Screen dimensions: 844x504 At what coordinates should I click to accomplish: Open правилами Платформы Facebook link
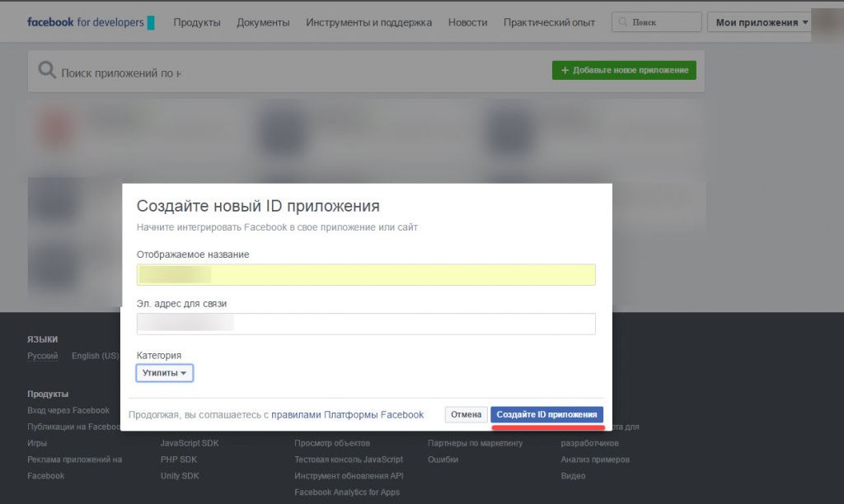(347, 415)
